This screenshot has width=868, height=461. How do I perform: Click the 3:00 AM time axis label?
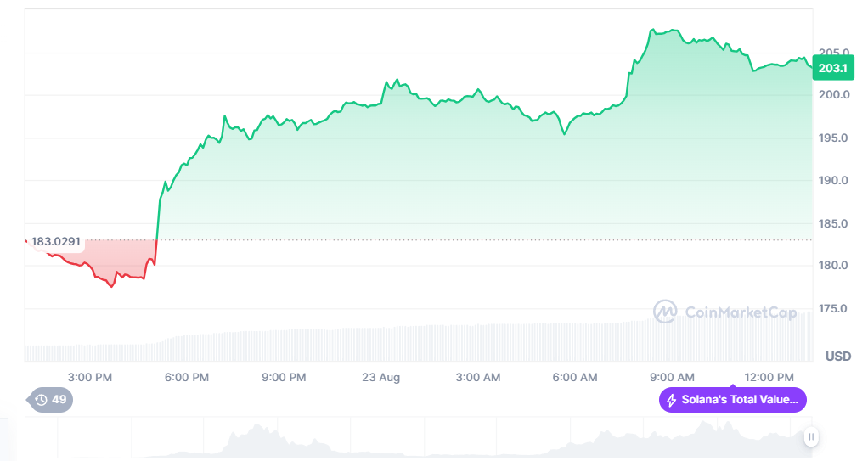pos(478,377)
